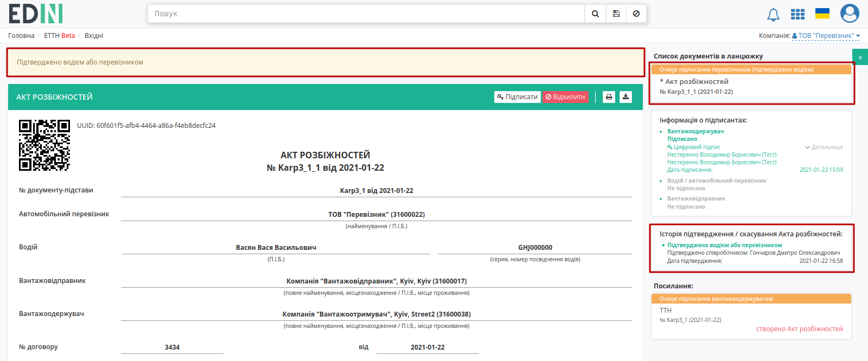
Task: Click the Відхилити button
Action: click(x=565, y=97)
